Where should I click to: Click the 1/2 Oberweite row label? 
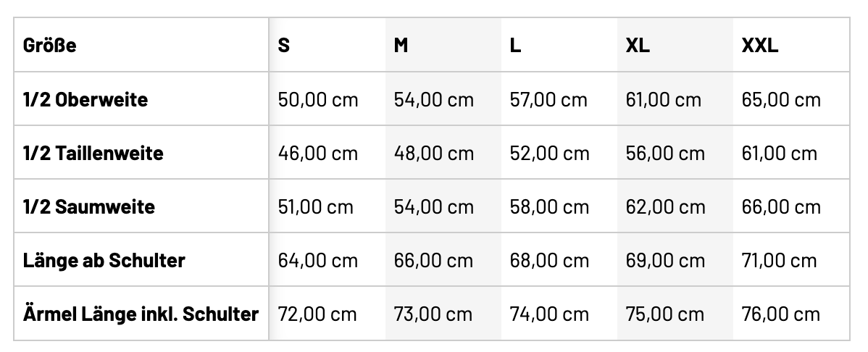[x=85, y=99]
